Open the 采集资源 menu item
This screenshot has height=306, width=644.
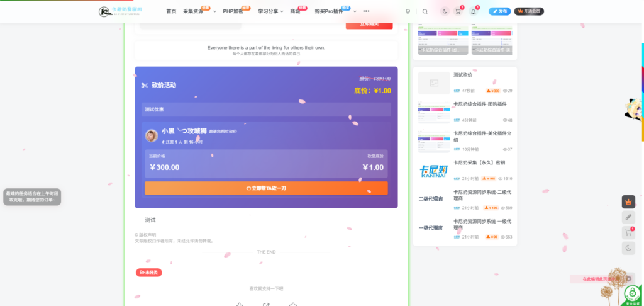coord(193,11)
